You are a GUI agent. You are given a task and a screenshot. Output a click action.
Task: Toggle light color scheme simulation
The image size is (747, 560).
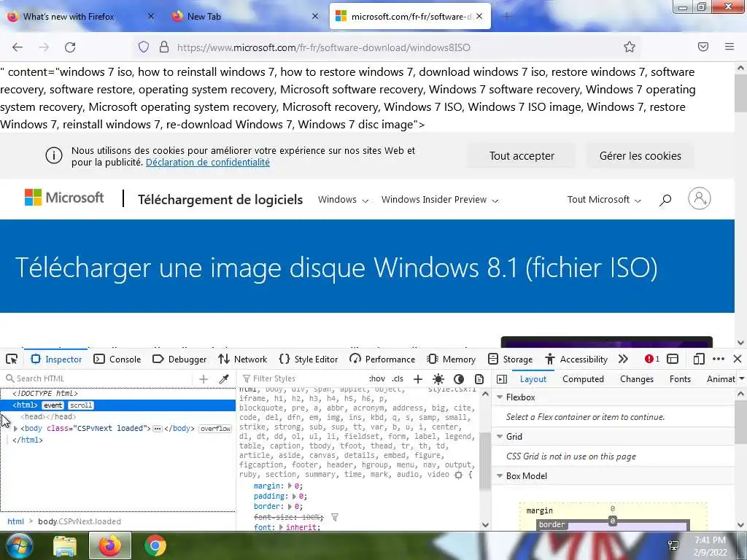[438, 378]
